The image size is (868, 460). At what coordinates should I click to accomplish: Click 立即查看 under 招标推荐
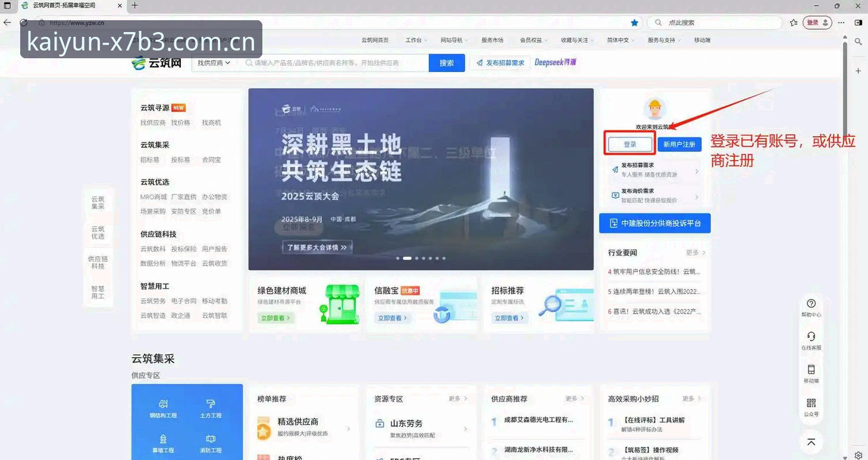510,318
